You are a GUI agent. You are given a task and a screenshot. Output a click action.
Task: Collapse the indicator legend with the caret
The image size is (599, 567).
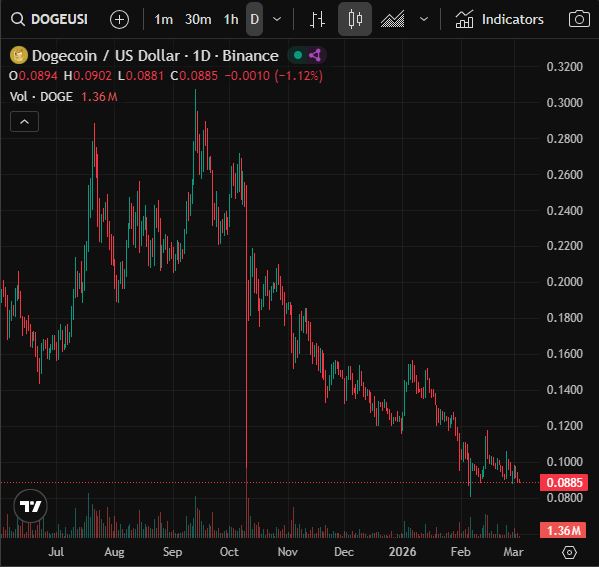click(24, 122)
